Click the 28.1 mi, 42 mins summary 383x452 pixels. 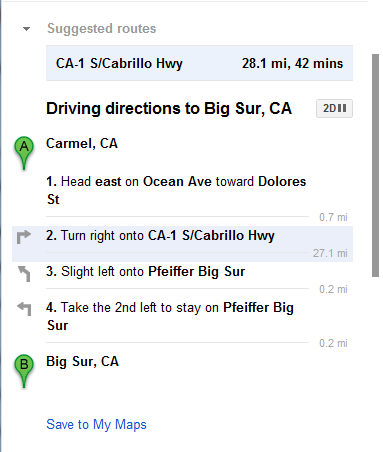292,63
